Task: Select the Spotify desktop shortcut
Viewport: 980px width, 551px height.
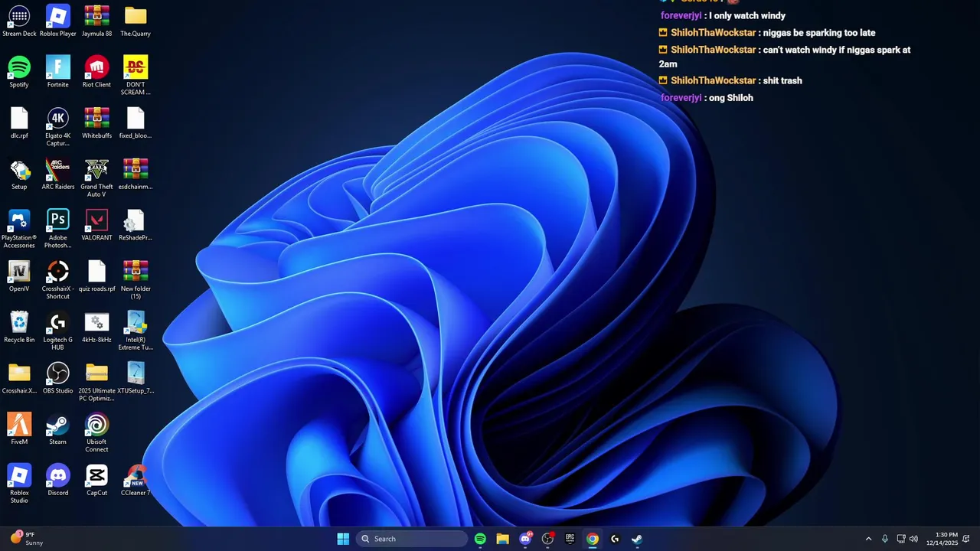Action: (19, 72)
